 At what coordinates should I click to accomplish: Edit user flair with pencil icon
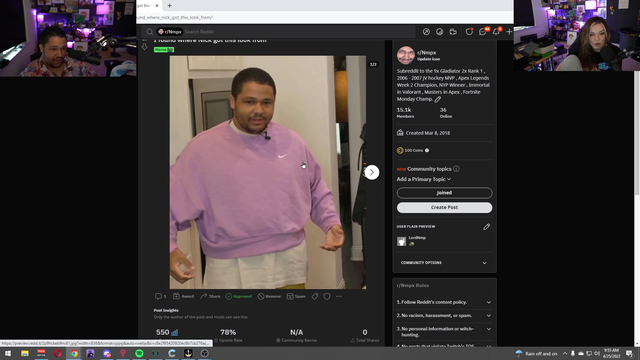486,227
